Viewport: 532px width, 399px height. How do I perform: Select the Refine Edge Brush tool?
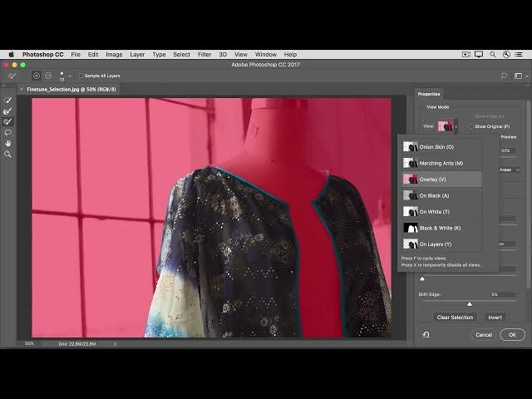click(x=8, y=111)
